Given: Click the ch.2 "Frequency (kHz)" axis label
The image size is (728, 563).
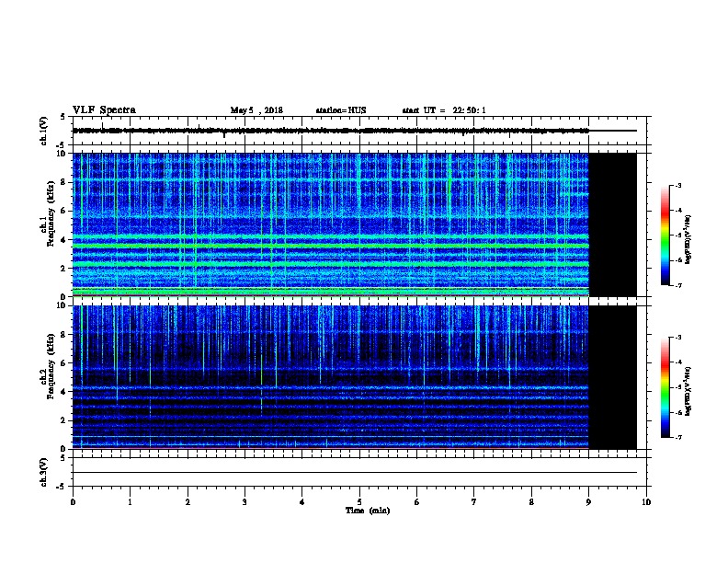Looking at the screenshot, I should point(51,366).
